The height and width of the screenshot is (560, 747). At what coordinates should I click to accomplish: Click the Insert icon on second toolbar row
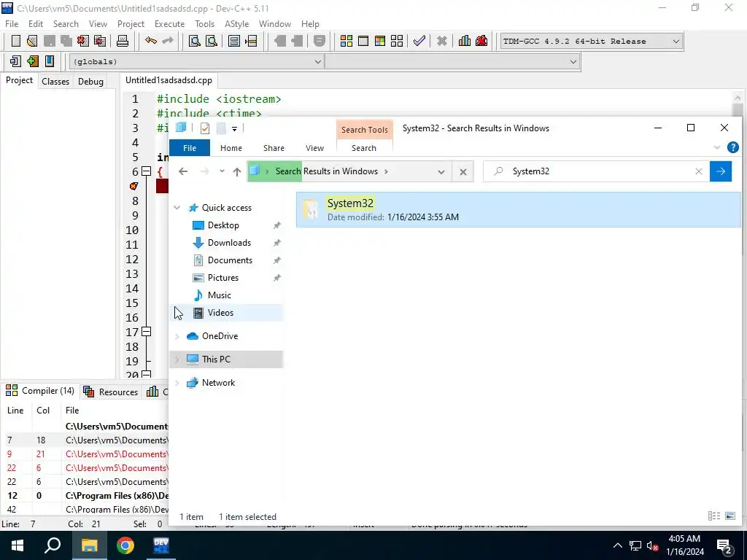[15, 61]
